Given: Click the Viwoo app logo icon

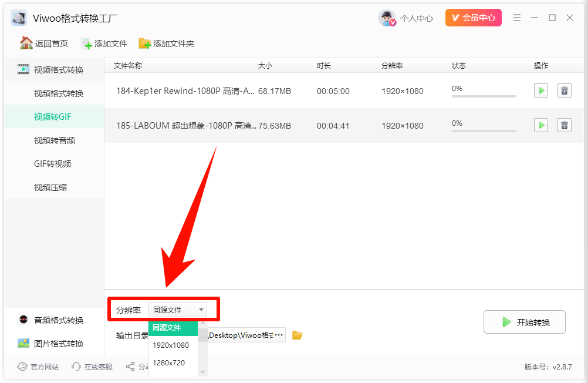Looking at the screenshot, I should coord(19,18).
